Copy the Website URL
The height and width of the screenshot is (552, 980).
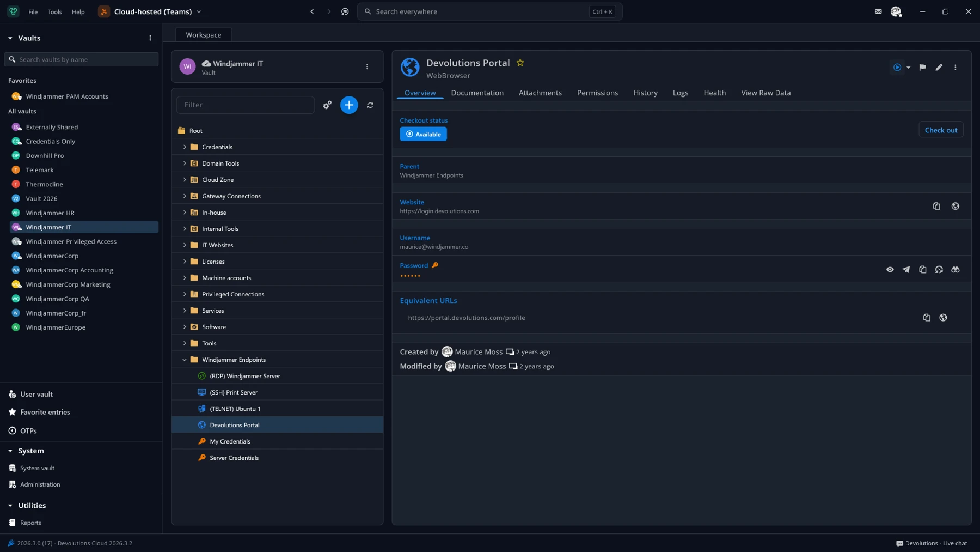(936, 206)
